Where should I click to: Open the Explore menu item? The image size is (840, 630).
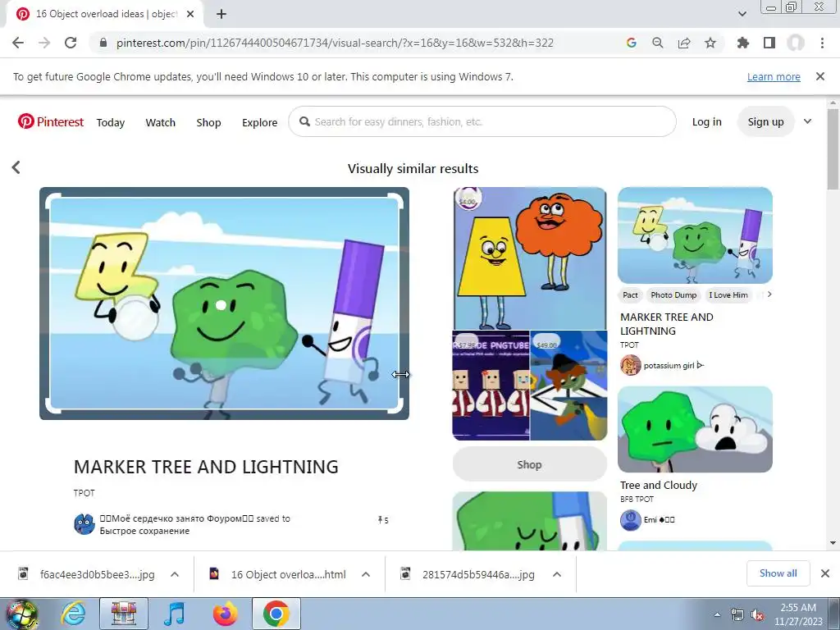(x=259, y=123)
